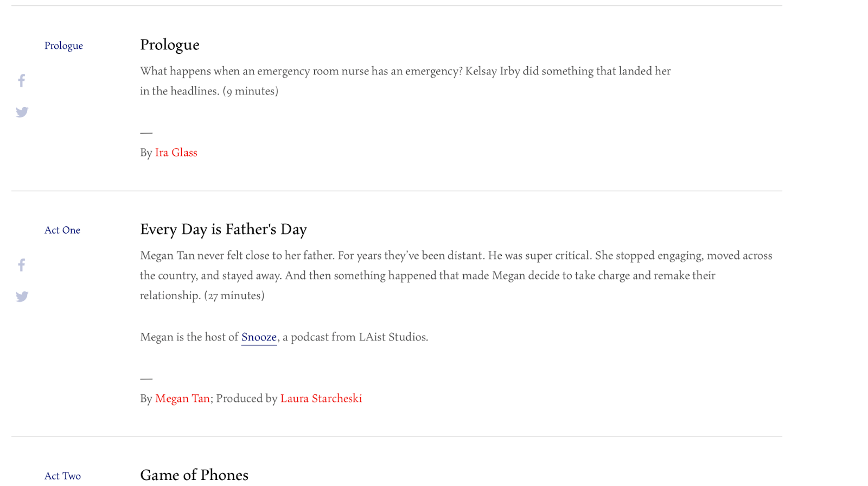
Task: Open the Prologue heading title
Action: (x=170, y=45)
